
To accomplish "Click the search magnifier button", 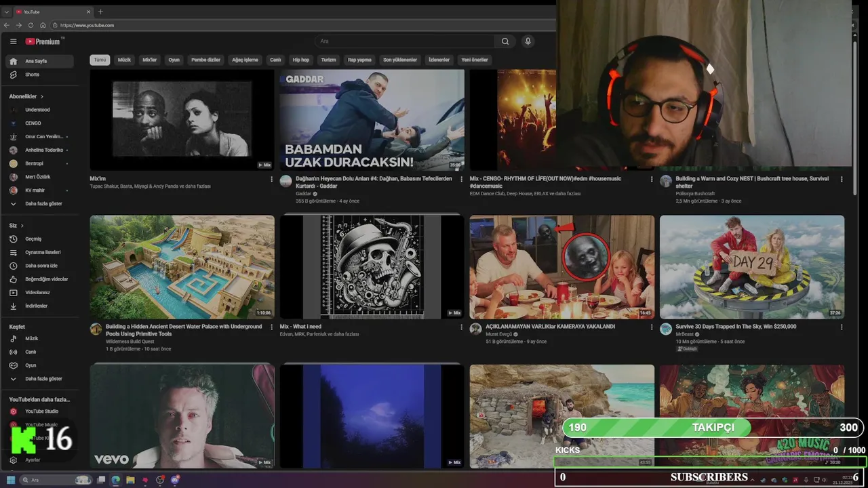I will [505, 41].
